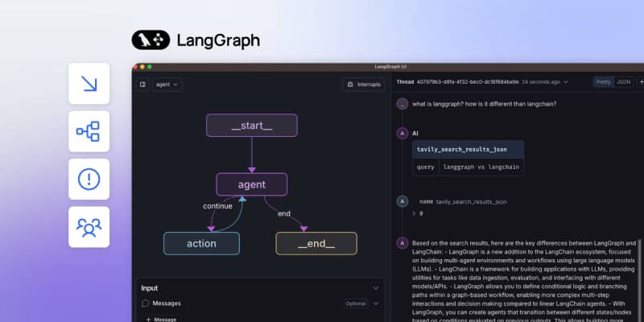
Task: Expand the '0' result item arrow
Action: (x=414, y=213)
